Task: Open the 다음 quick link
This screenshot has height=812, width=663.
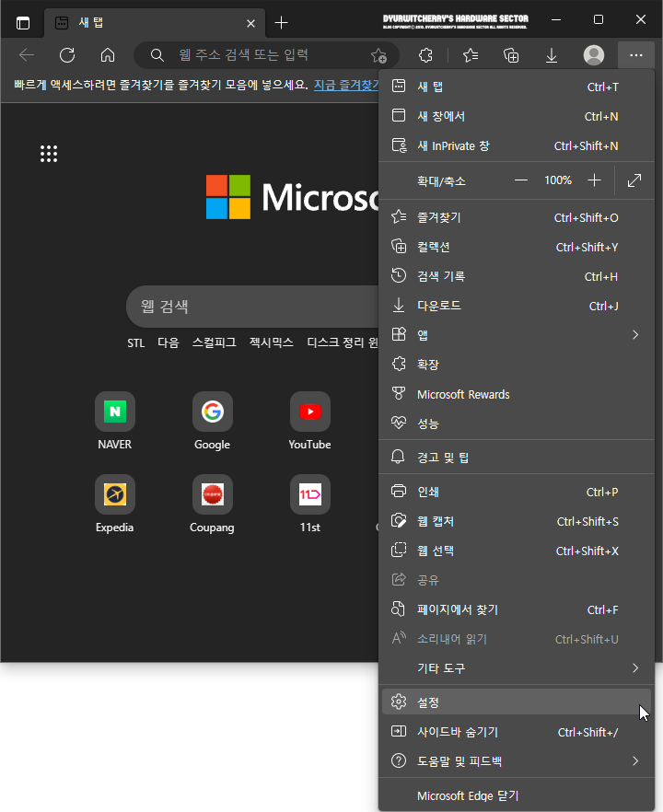Action: [x=169, y=342]
